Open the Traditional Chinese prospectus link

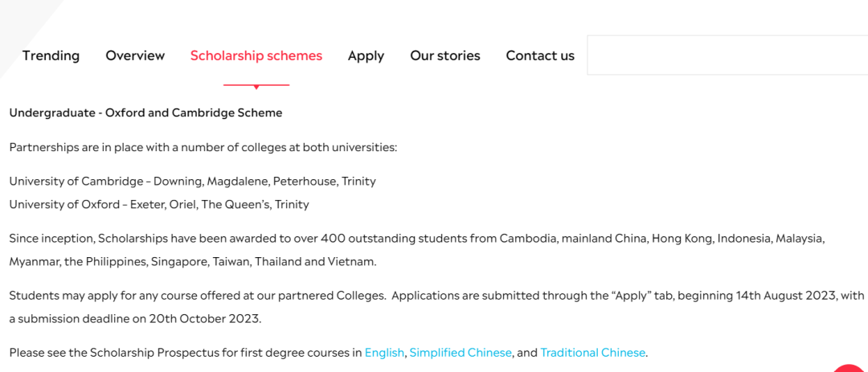(x=592, y=353)
